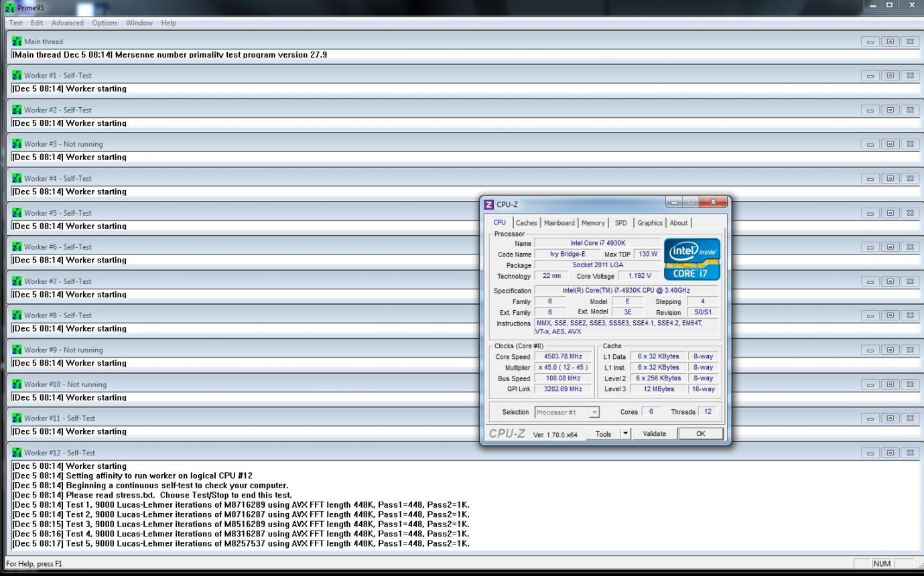Click the CPU-Z title bar icon
Image resolution: width=924 pixels, height=576 pixels.
pyautogui.click(x=489, y=204)
